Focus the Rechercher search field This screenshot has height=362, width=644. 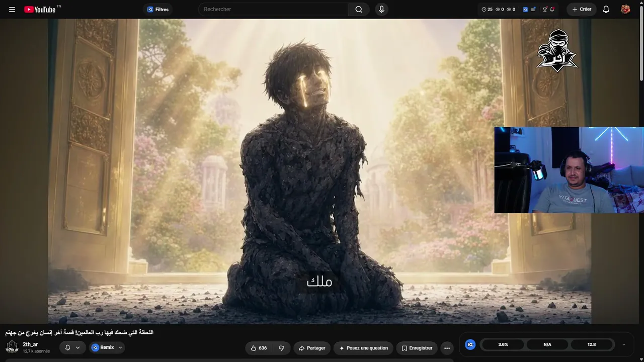273,9
